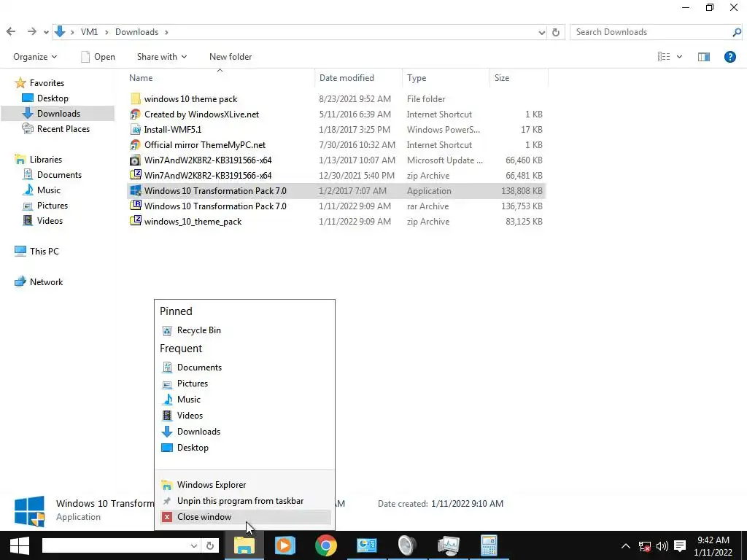Screen dimensions: 747x560
Task: Choose Close window in jump list
Action: point(245,517)
